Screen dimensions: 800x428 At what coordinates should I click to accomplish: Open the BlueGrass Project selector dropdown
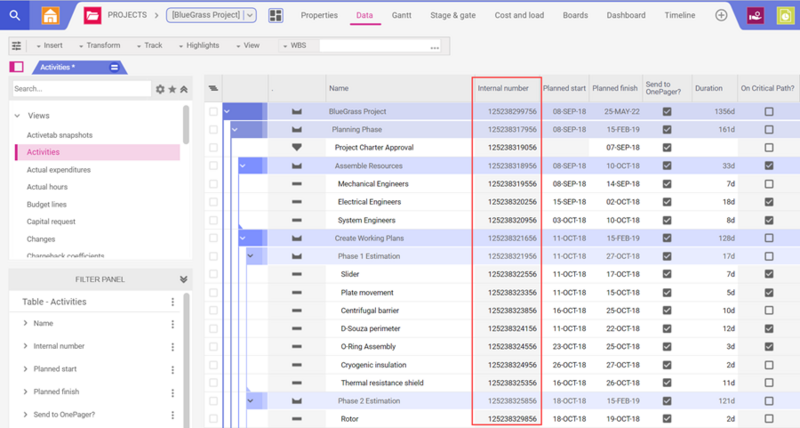coord(249,15)
